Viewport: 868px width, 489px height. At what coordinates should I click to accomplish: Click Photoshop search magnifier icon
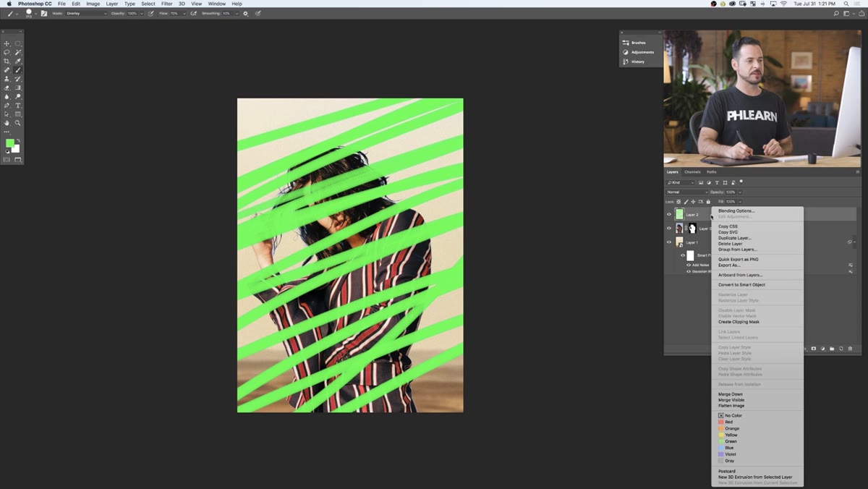tap(837, 13)
